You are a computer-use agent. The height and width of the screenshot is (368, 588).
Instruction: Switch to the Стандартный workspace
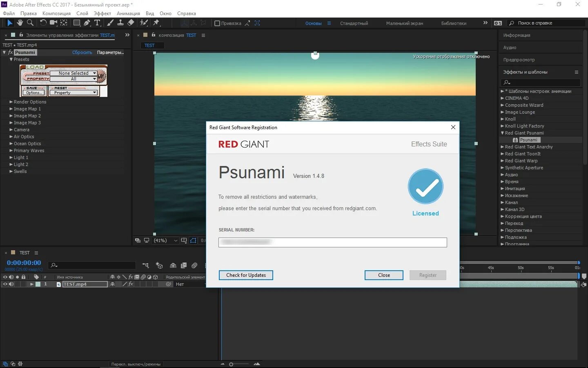pos(354,23)
